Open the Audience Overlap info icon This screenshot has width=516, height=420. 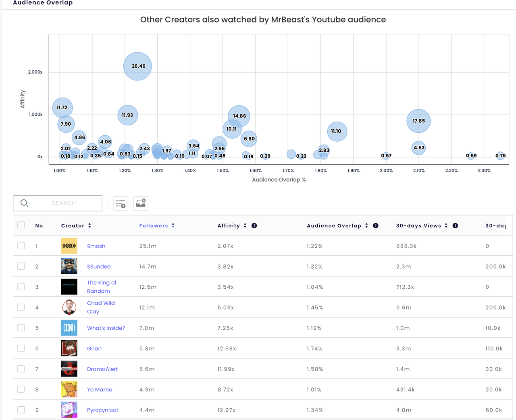point(376,226)
